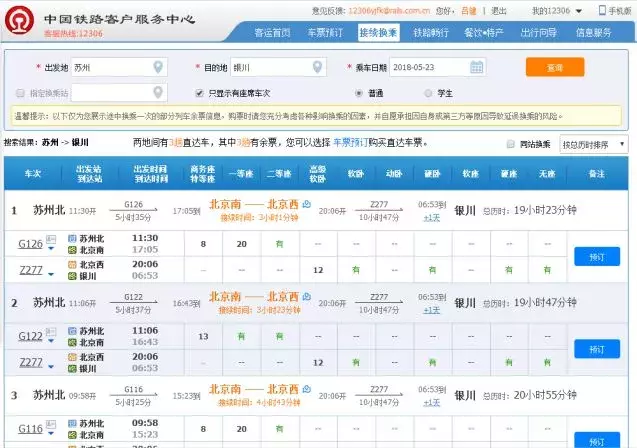Click the 苏州北 station icon in G126 row

tap(72, 238)
